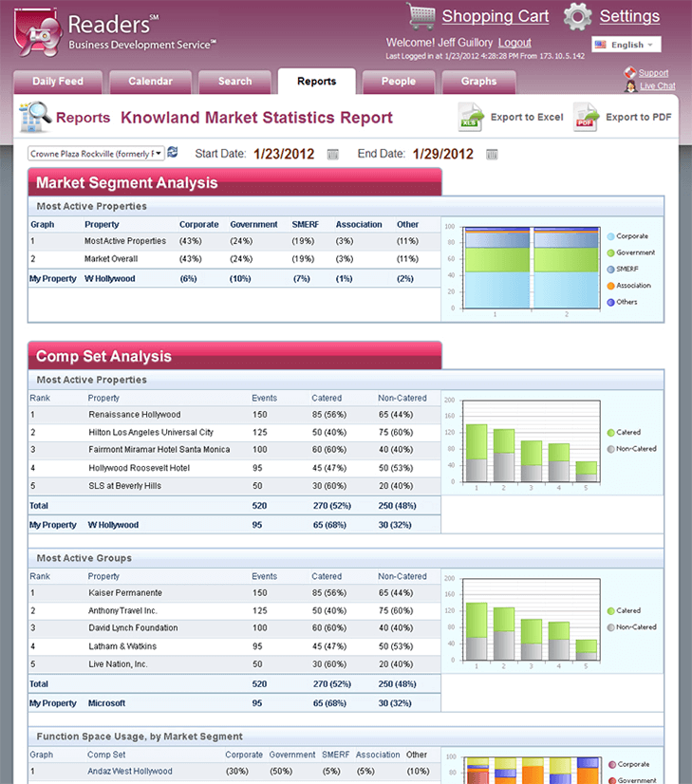Click the PDF export file icon
The height and width of the screenshot is (784, 692).
tap(586, 117)
